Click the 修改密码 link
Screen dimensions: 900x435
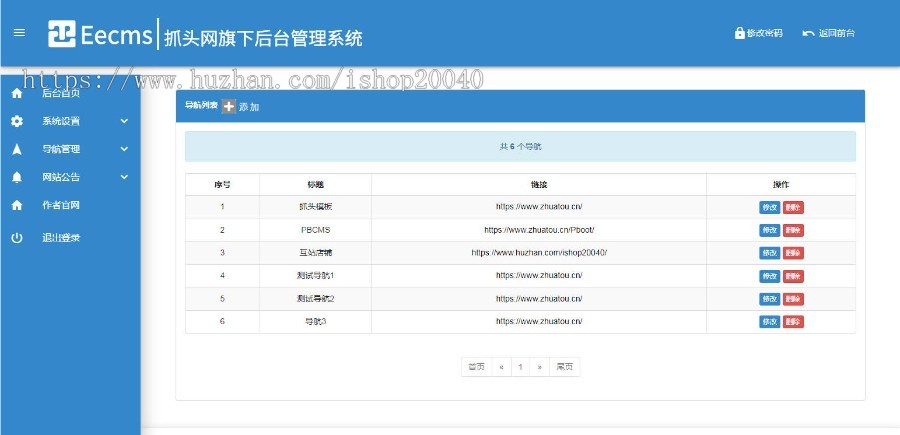[x=764, y=33]
